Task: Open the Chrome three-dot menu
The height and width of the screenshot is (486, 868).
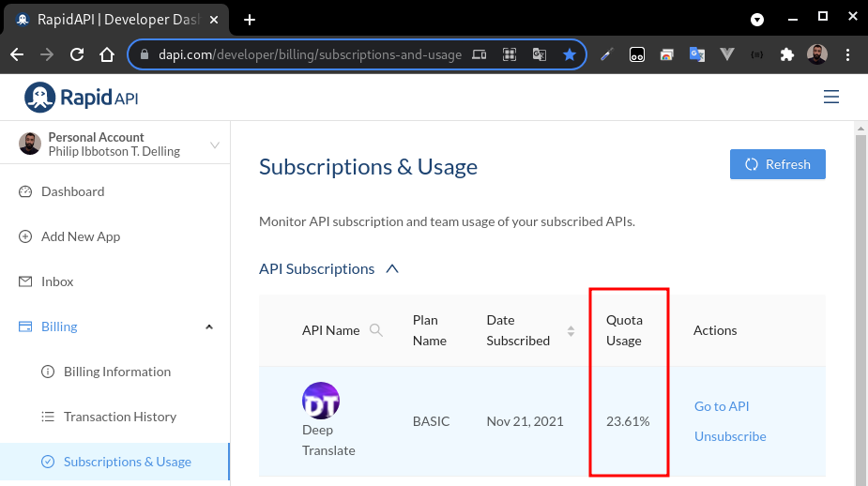Action: tap(847, 54)
